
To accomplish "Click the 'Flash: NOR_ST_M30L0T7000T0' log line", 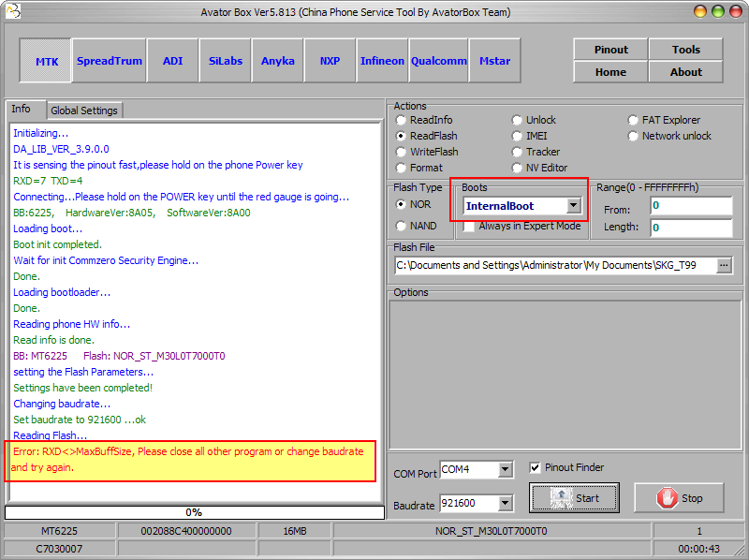I will [154, 356].
